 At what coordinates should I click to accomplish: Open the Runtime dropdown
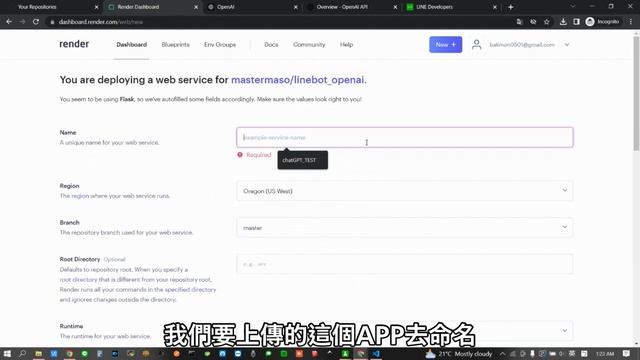(404, 330)
